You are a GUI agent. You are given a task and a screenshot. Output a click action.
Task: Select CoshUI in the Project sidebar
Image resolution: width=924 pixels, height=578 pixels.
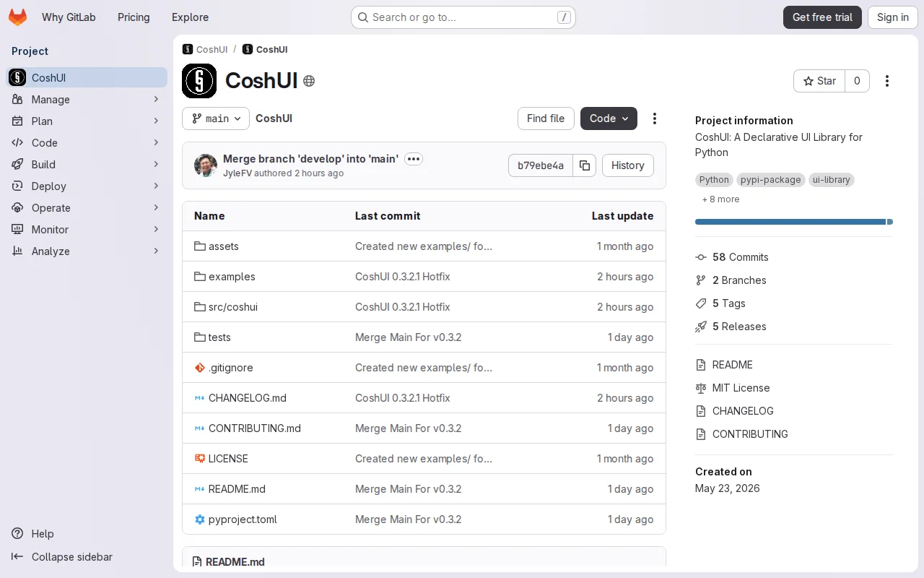pos(87,77)
